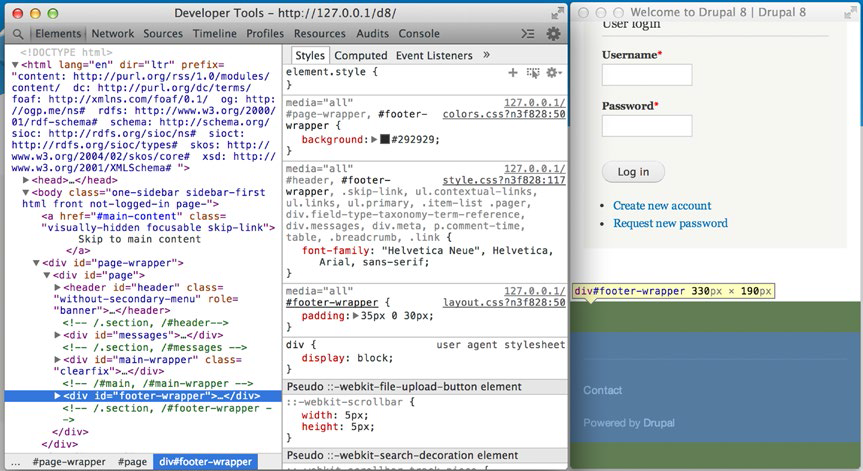Expand the padding shorthand property triangle
The width and height of the screenshot is (863, 471).
(x=356, y=316)
